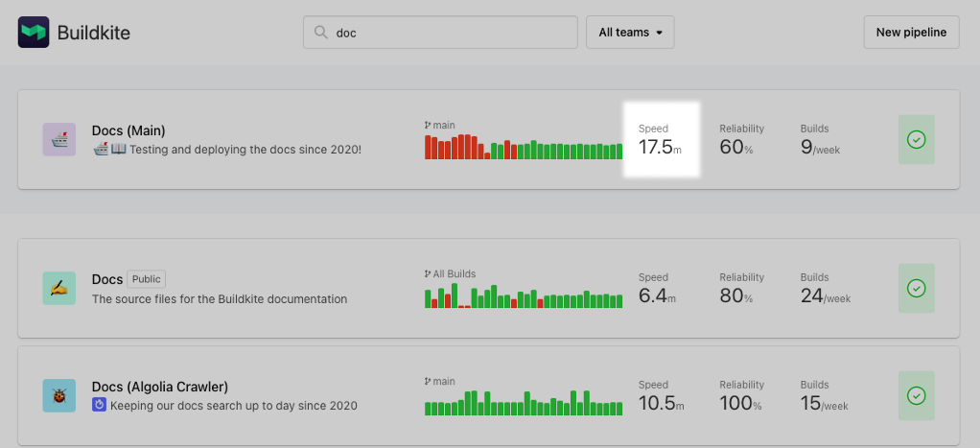This screenshot has height=448, width=980.
Task: Click the New pipeline button
Action: pos(911,32)
